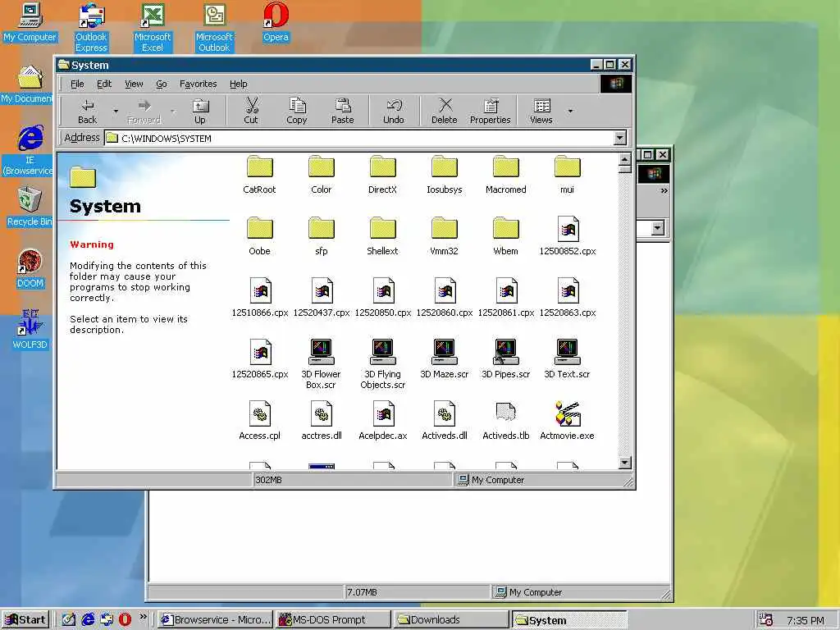Delete the selected item
Screen dimensions: 840x630
click(x=444, y=112)
